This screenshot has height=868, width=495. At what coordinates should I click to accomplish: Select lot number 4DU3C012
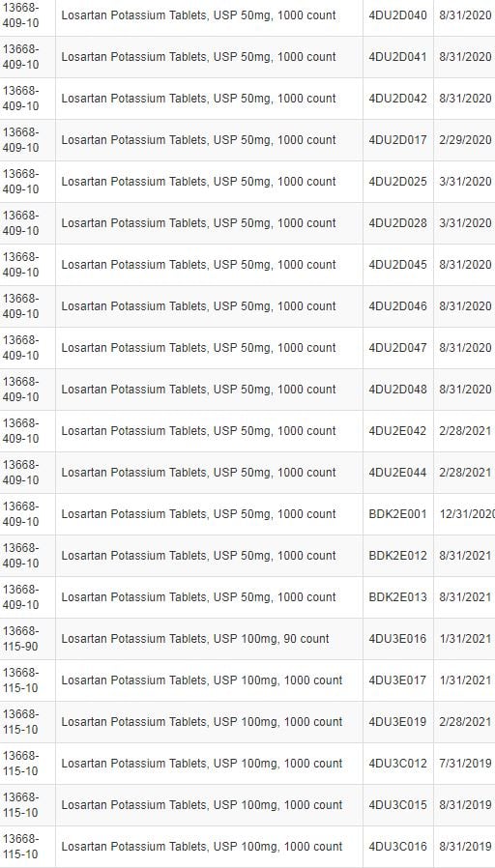click(397, 764)
